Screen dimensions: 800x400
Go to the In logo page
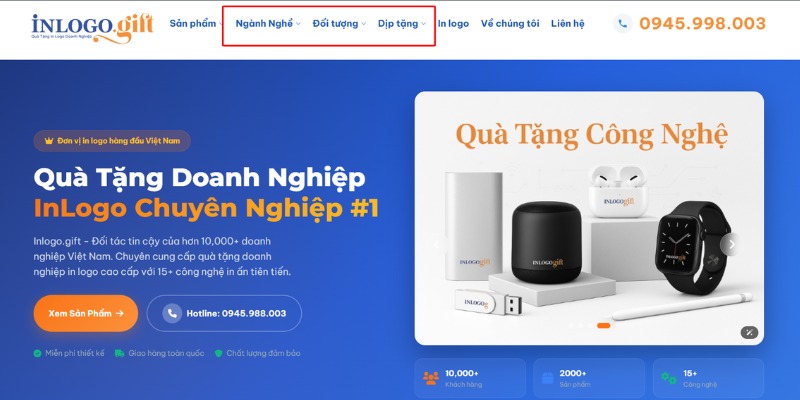(453, 23)
